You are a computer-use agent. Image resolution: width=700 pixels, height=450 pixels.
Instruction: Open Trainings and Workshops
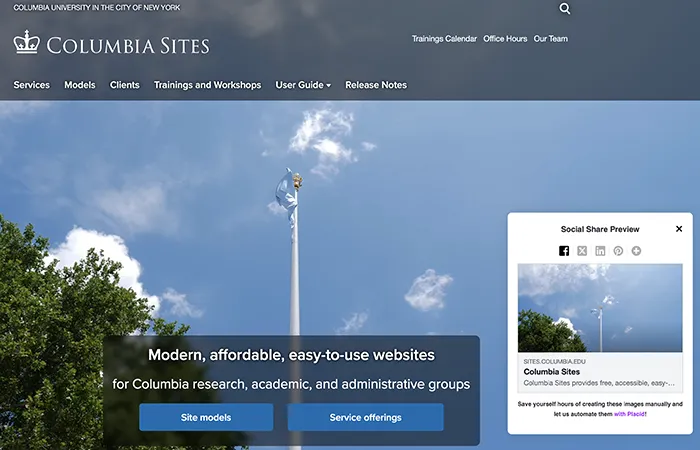click(207, 85)
